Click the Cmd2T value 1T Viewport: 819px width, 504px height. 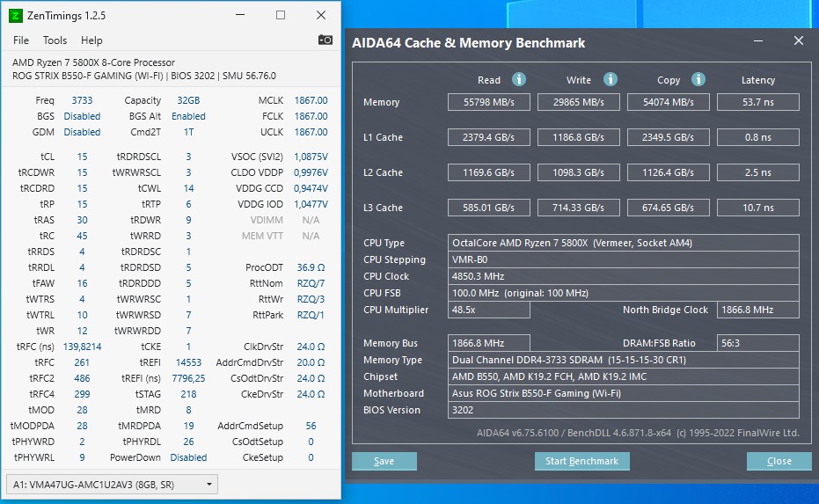click(188, 132)
